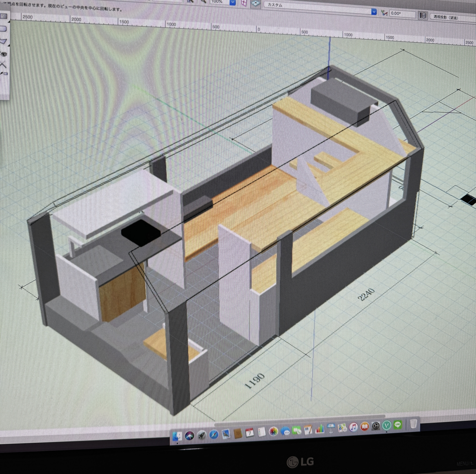Click the ruler mark labeled 0
Screen dimensions: 476x474
259,30
